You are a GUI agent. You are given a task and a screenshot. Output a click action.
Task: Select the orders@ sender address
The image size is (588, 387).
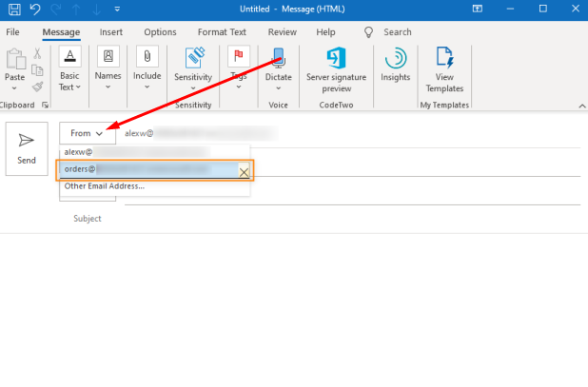[x=149, y=169]
